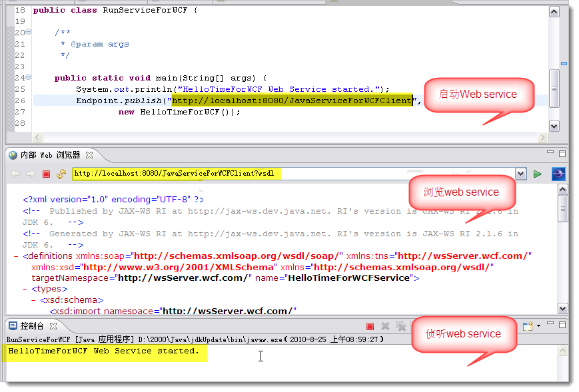The height and width of the screenshot is (392, 579).
Task: Maximize the Web browser view
Action: [562, 154]
